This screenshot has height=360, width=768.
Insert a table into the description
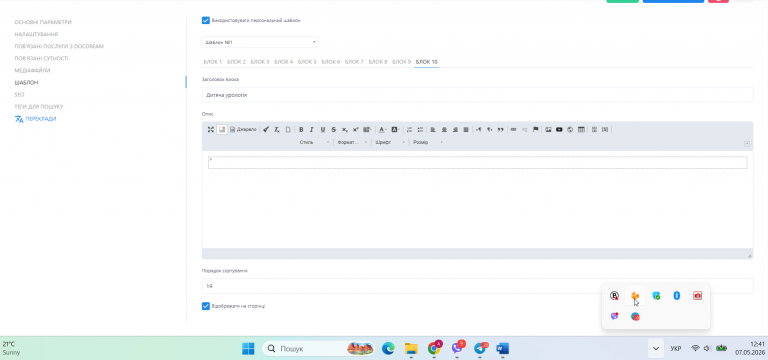[581, 130]
